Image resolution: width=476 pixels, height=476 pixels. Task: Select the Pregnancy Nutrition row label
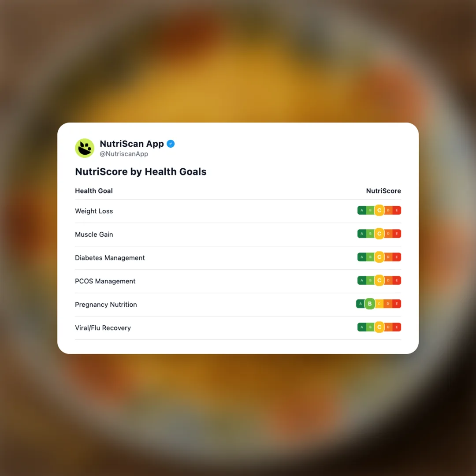[x=106, y=305]
